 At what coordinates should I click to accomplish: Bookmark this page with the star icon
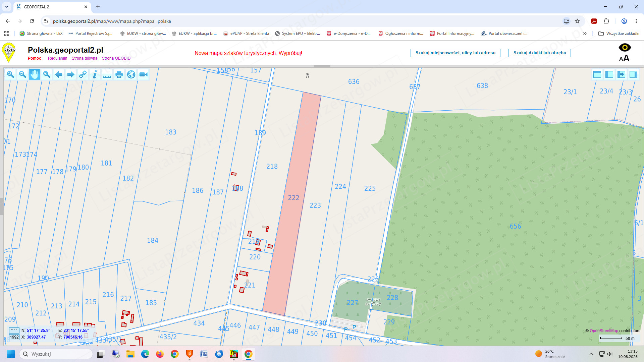tap(577, 21)
